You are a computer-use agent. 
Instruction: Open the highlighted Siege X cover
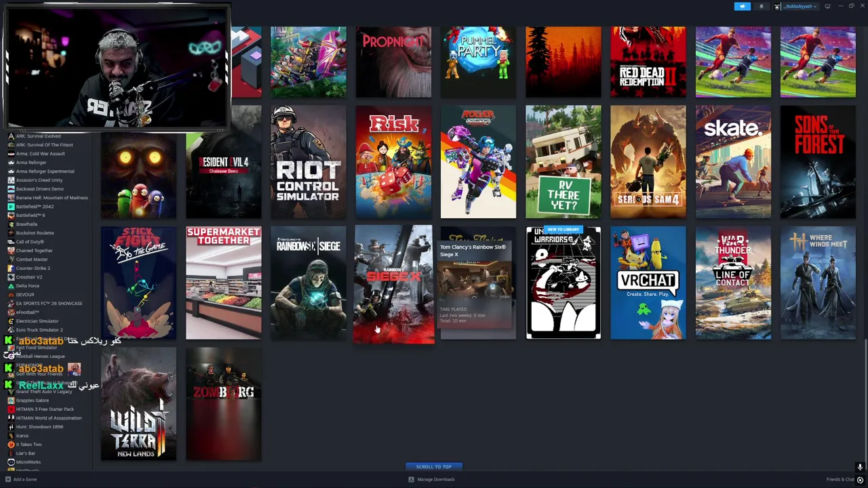[x=393, y=284]
